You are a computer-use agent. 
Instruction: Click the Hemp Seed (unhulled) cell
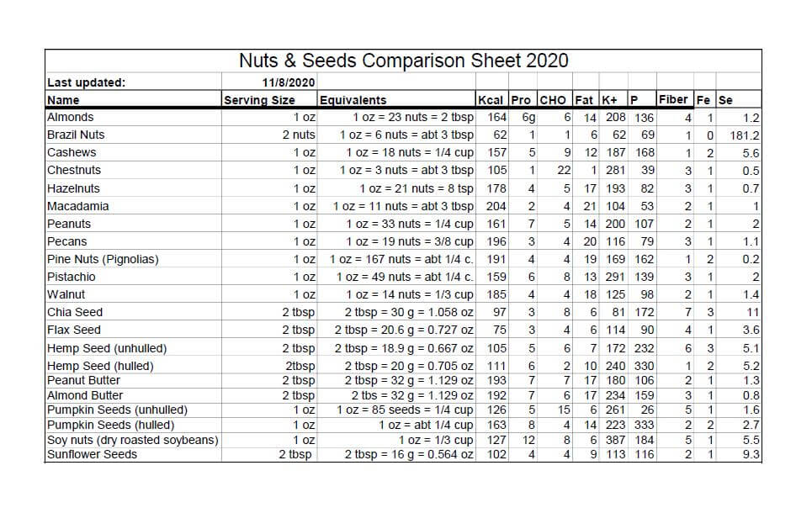[107, 348]
